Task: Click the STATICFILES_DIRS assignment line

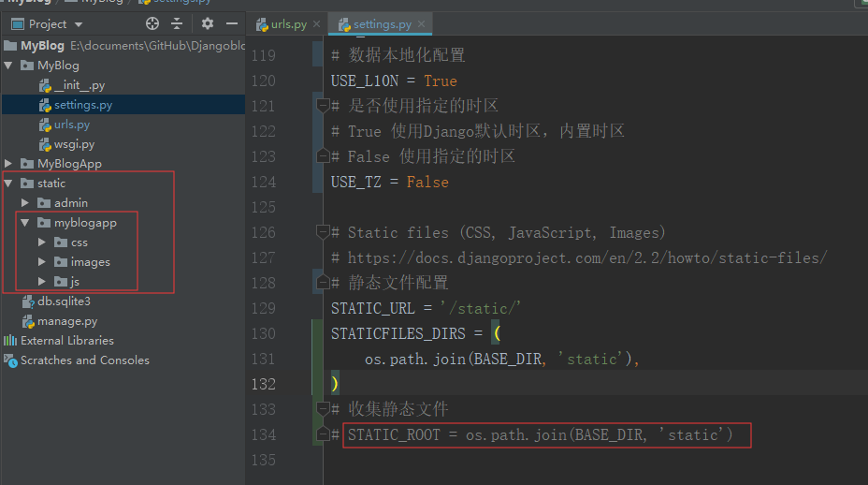Action: [x=415, y=333]
